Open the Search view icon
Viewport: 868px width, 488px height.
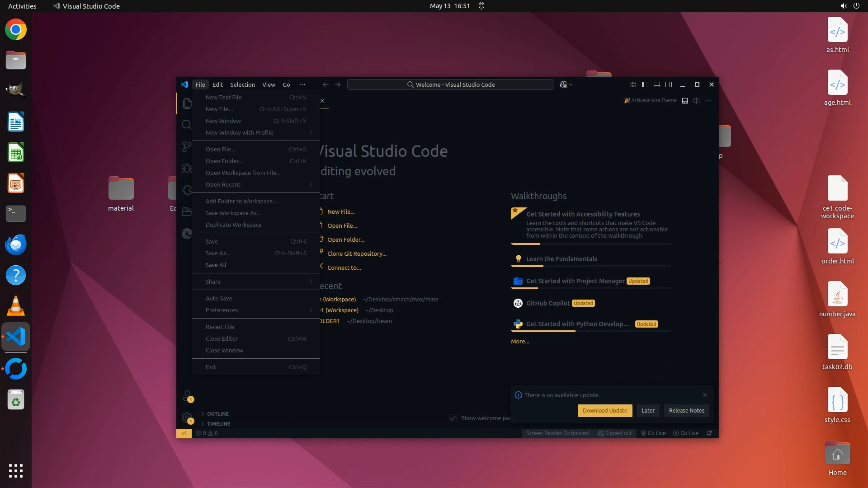(187, 125)
